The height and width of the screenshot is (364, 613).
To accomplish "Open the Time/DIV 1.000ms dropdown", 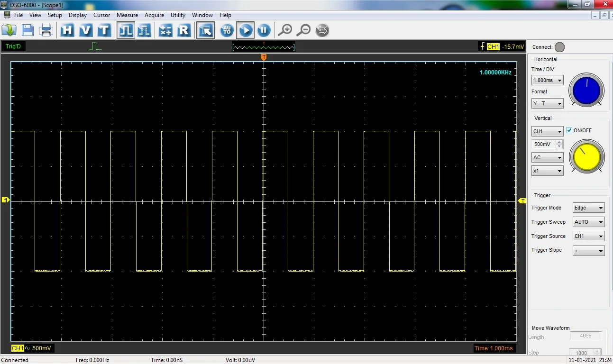I will (547, 81).
